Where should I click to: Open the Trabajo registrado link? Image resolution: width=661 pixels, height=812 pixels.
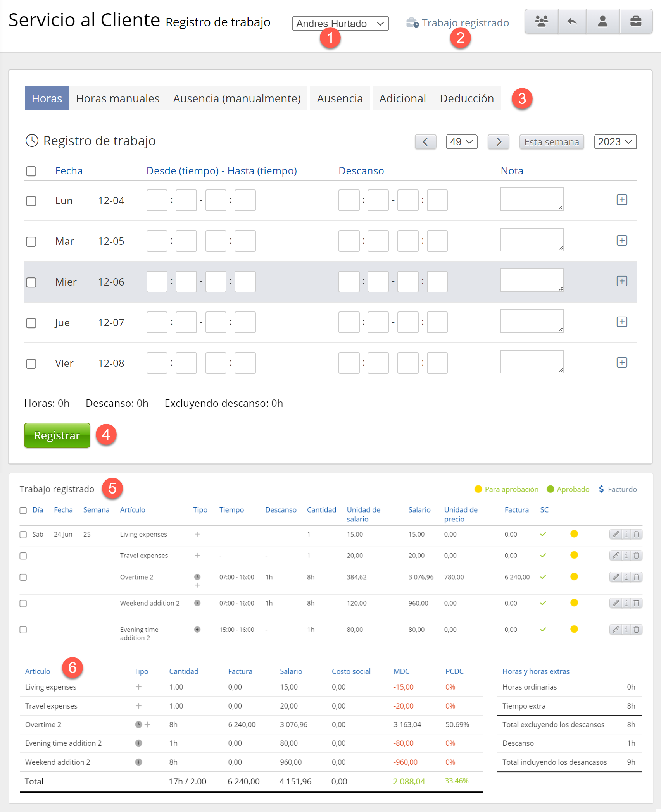465,23
